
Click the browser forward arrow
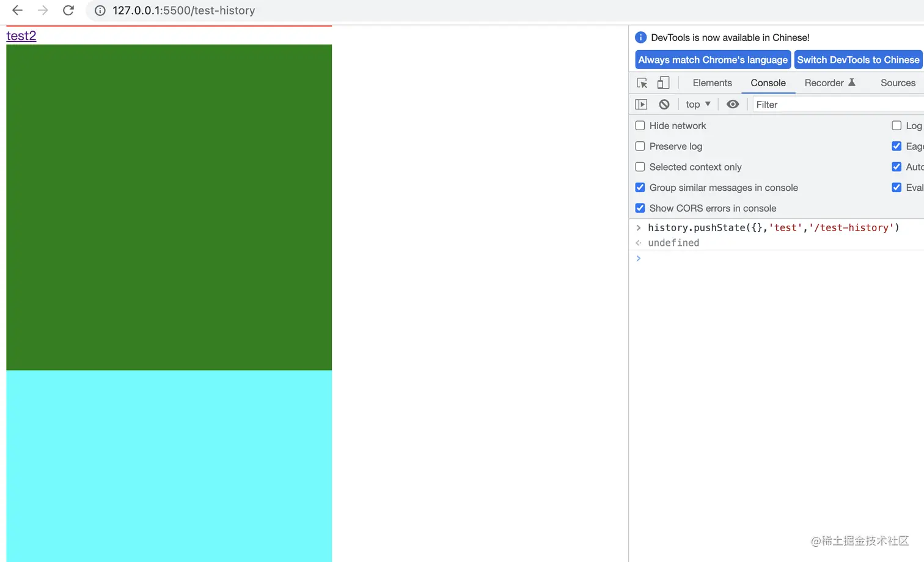[43, 10]
